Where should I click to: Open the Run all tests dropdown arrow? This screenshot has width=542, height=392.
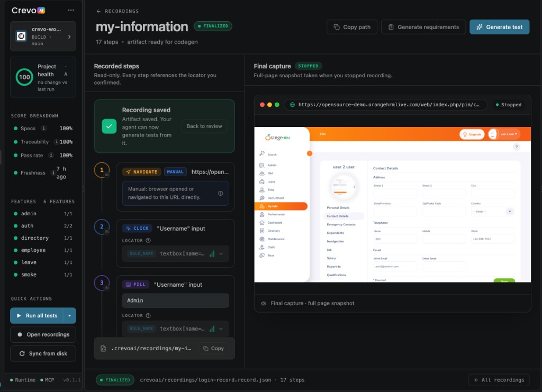coord(69,316)
